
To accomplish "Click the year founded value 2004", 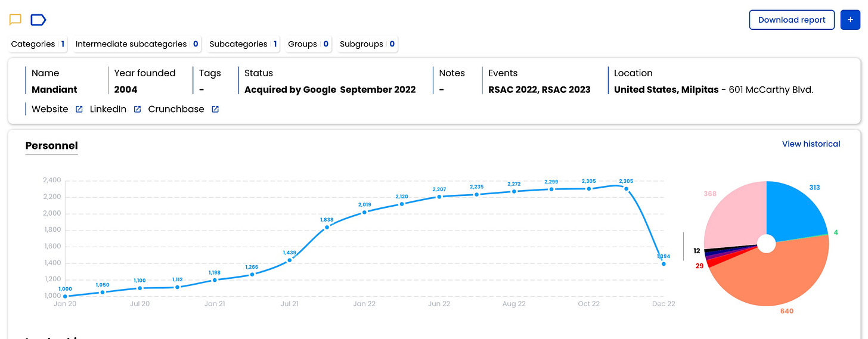I will click(126, 89).
